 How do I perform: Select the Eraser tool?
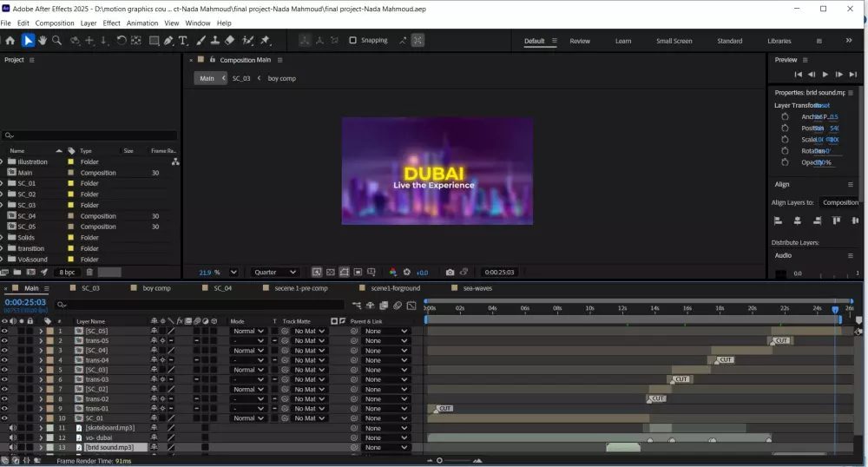click(x=229, y=41)
